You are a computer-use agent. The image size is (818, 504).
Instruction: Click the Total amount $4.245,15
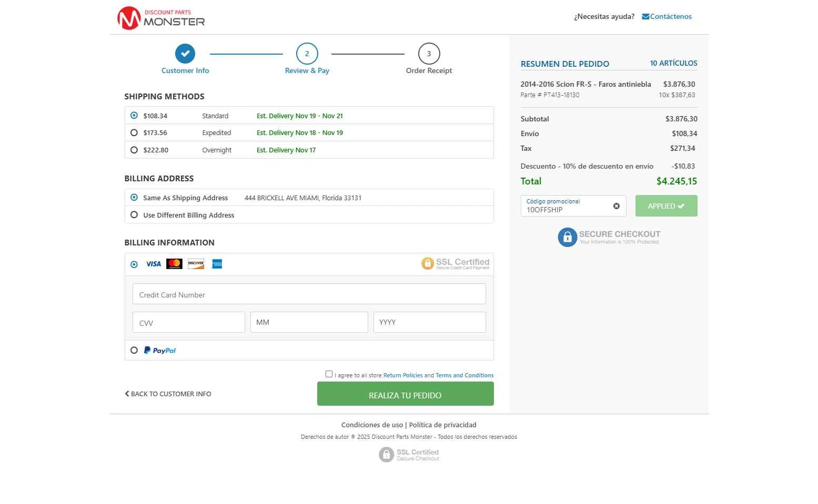676,181
